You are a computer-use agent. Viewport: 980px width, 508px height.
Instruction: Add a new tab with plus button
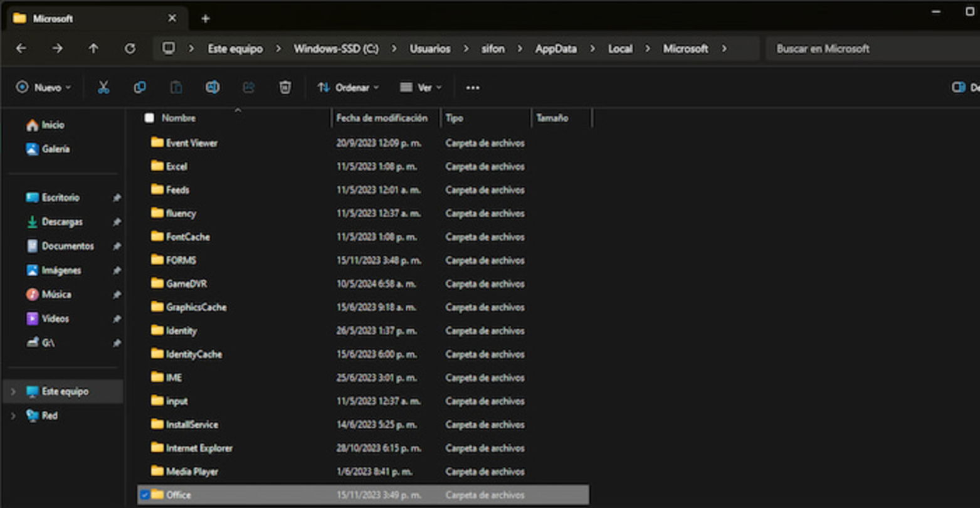pyautogui.click(x=205, y=19)
